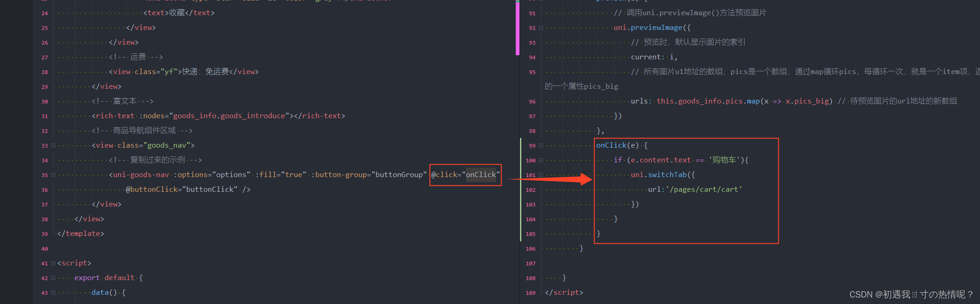980x304 pixels.
Task: Click the :fill="true" attribute
Action: click(x=281, y=175)
